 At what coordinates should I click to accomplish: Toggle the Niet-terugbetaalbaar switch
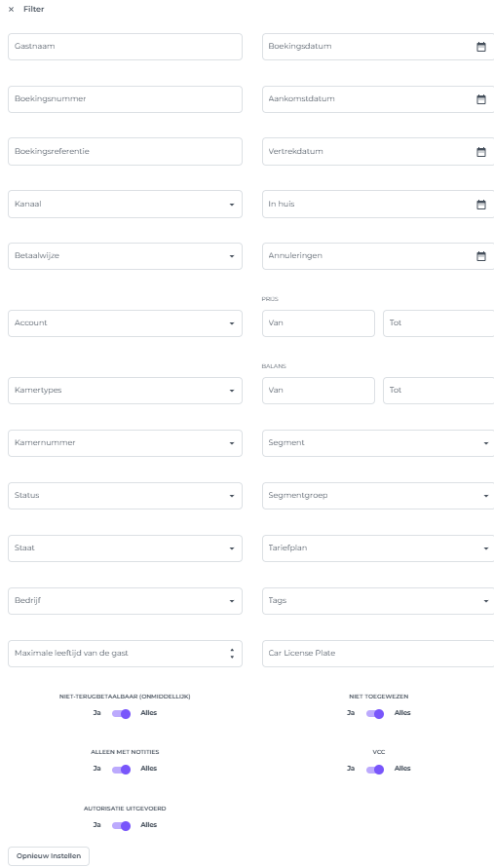coord(121,713)
